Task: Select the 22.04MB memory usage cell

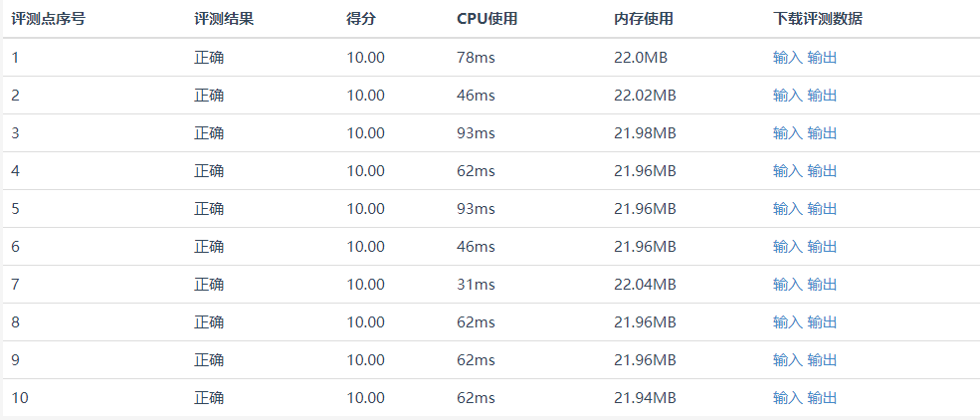Action: 645,285
